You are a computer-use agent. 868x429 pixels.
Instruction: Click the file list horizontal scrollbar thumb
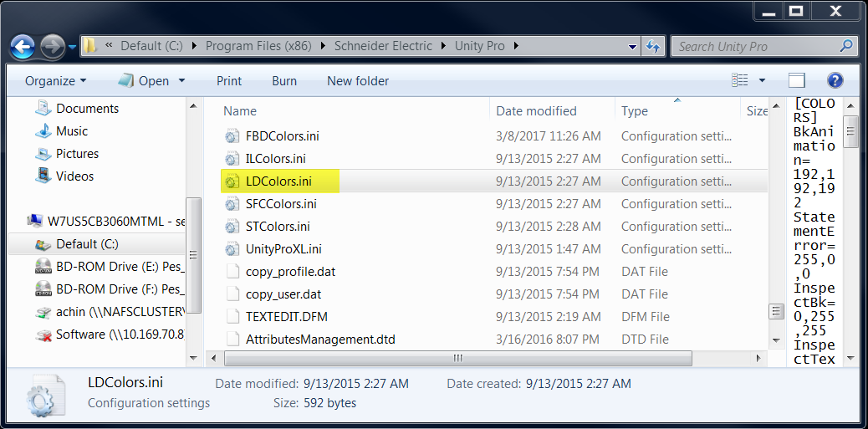coord(457,358)
